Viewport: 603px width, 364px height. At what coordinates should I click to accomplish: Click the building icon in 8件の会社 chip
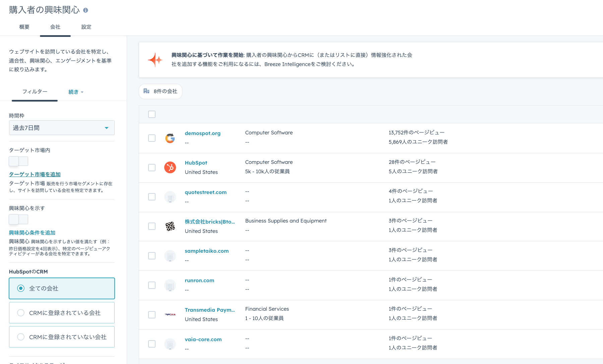[x=146, y=91]
